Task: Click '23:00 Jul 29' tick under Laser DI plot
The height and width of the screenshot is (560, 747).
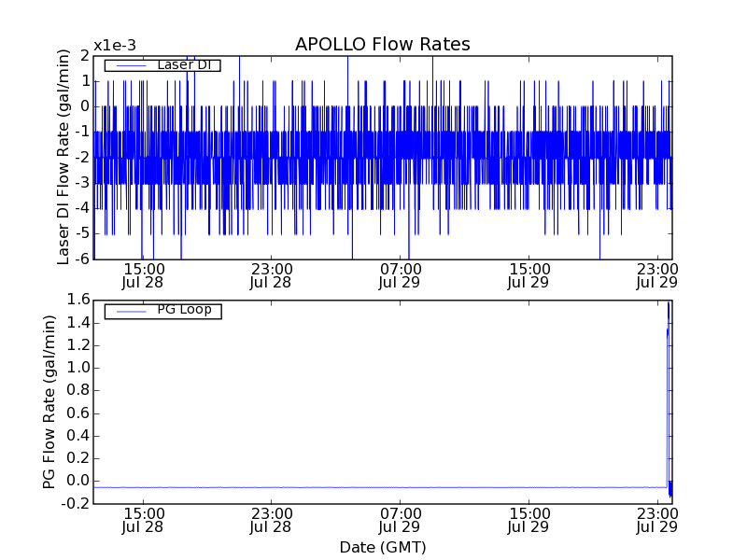Action: (x=657, y=275)
